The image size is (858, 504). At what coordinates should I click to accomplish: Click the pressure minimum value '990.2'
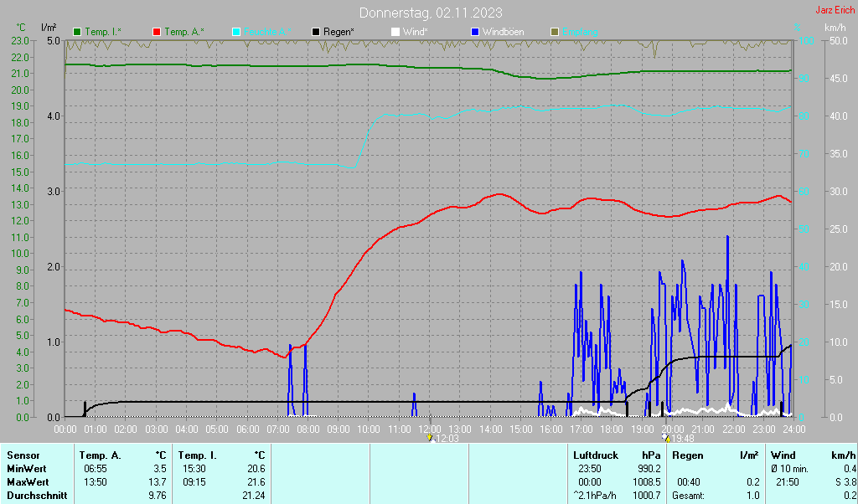649,469
